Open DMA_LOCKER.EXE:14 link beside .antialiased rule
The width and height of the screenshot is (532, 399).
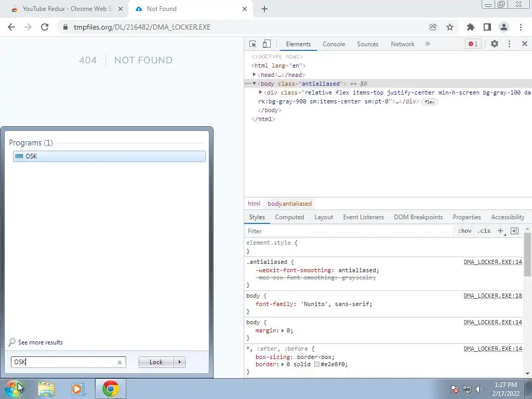[x=493, y=262]
